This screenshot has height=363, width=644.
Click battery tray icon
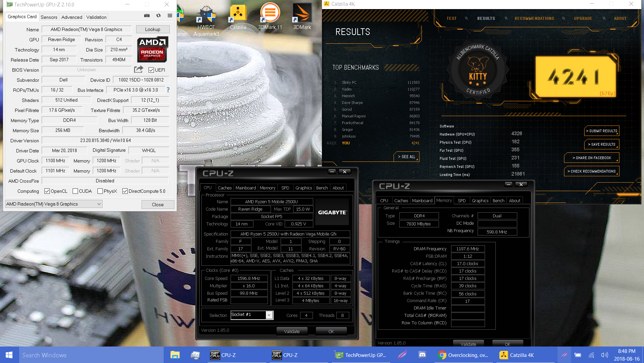pos(578,355)
